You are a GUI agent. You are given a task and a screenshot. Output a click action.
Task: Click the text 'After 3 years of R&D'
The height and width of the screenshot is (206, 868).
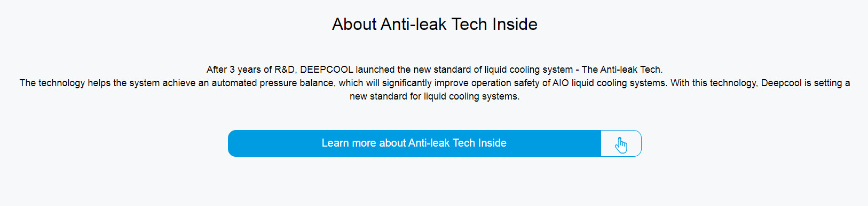tap(251, 70)
